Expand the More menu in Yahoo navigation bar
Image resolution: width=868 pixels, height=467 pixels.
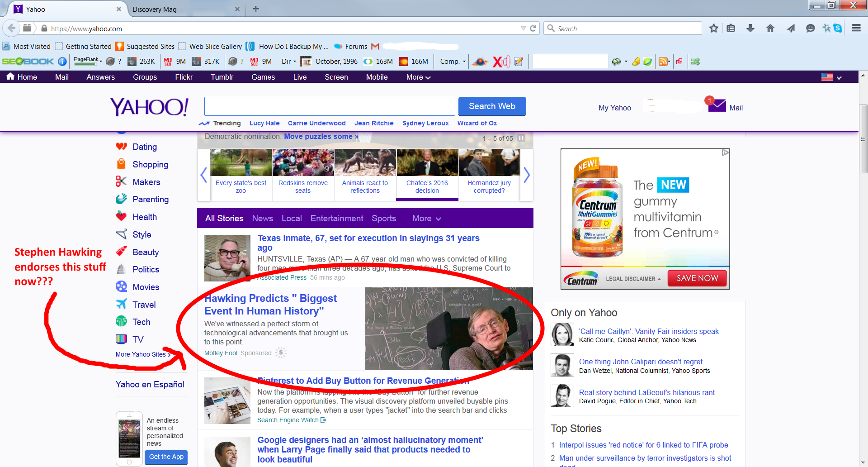coord(418,77)
